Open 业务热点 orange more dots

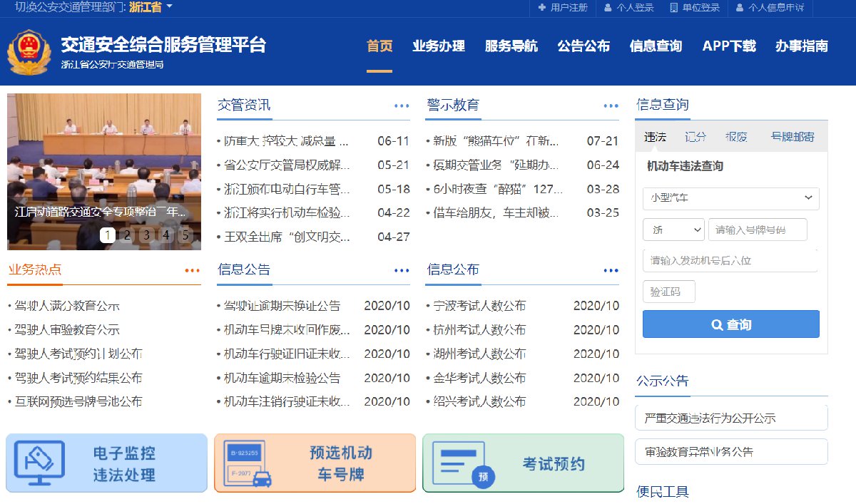coord(192,270)
